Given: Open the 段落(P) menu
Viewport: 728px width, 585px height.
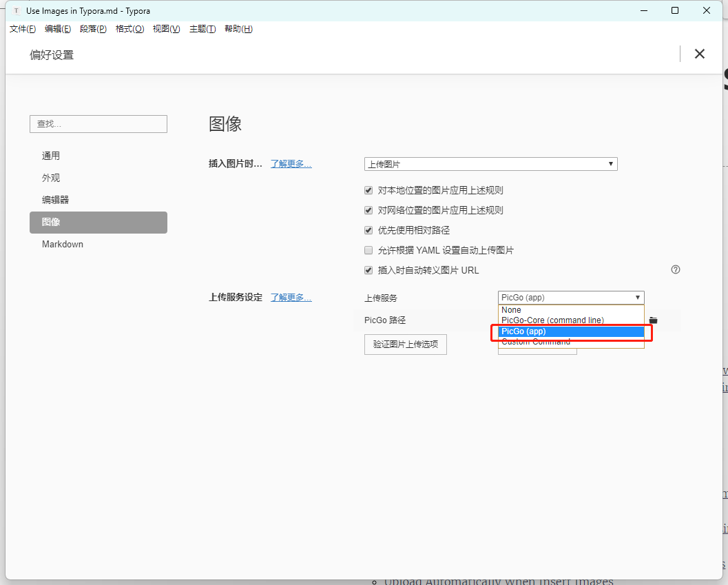Looking at the screenshot, I should pyautogui.click(x=93, y=29).
